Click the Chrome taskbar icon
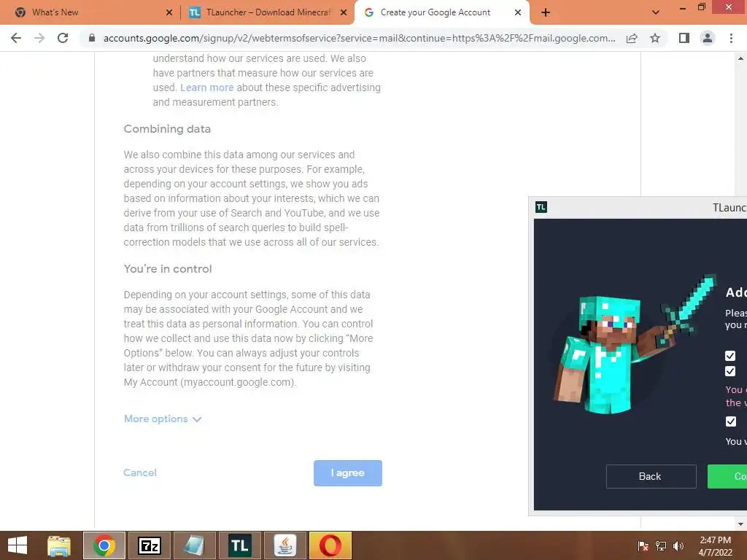 pos(104,545)
